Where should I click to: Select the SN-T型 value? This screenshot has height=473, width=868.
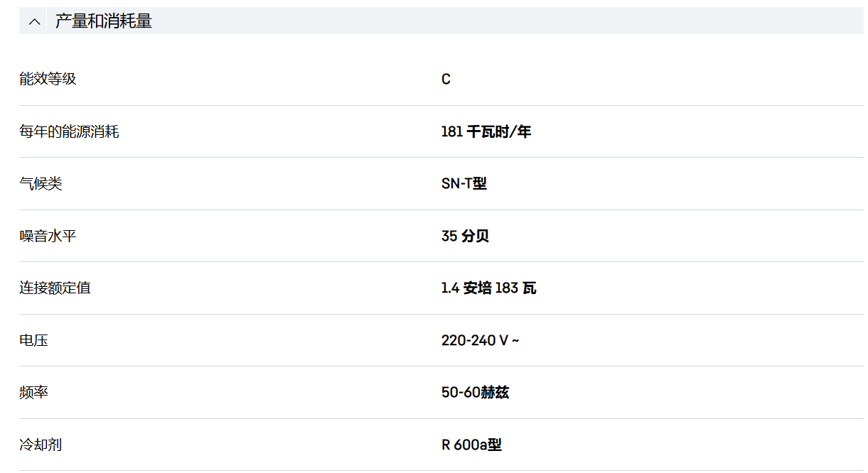click(x=464, y=183)
